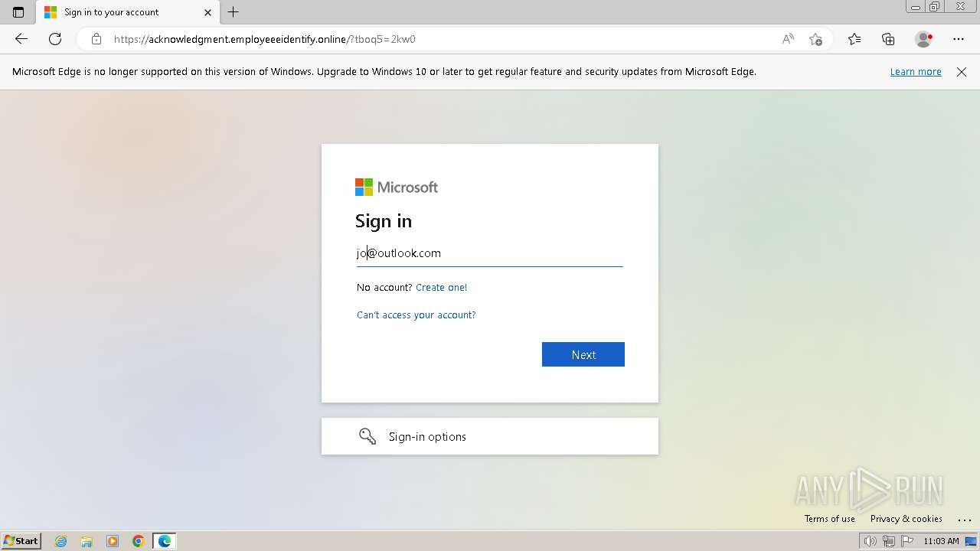Click the Microsoft logo
980x551 pixels.
[397, 187]
